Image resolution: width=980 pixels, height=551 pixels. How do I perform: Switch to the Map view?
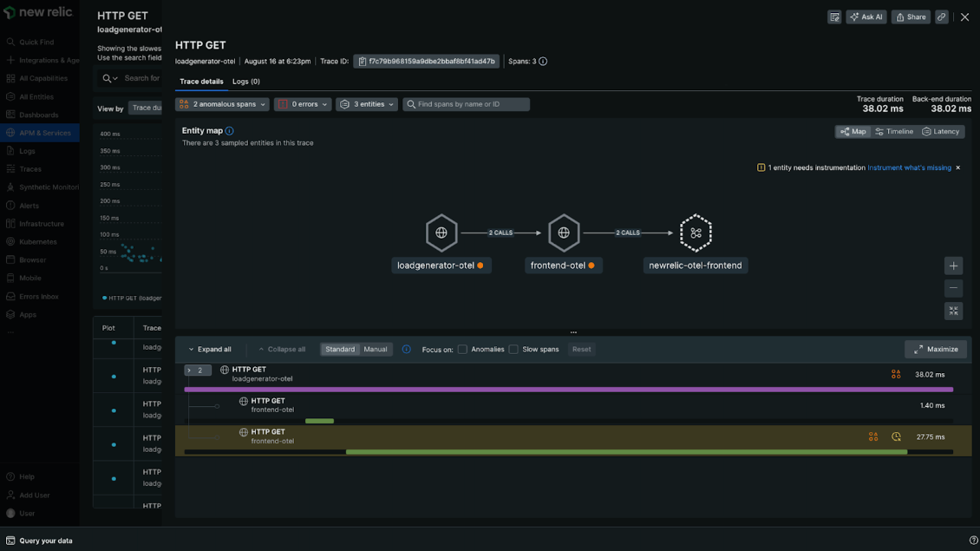tap(853, 131)
